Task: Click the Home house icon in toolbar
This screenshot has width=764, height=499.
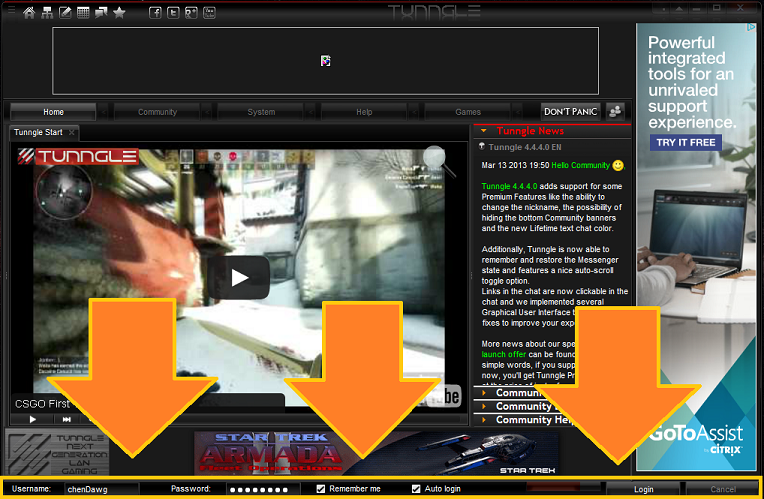Action: pyautogui.click(x=29, y=13)
